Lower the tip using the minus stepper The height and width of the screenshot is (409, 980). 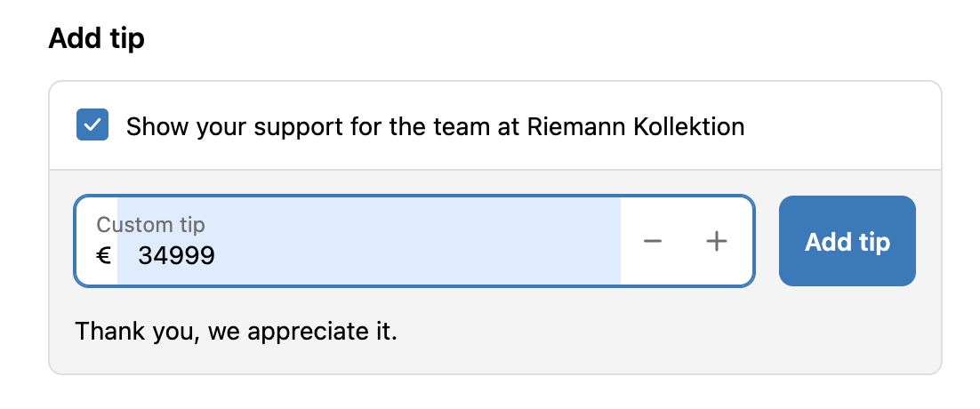pos(653,242)
